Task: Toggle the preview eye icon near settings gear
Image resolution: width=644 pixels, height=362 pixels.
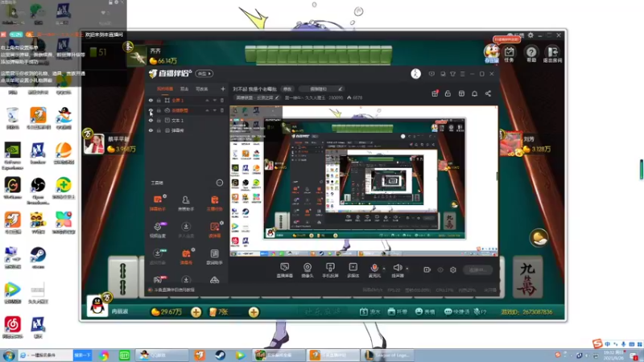Action: click(x=440, y=269)
